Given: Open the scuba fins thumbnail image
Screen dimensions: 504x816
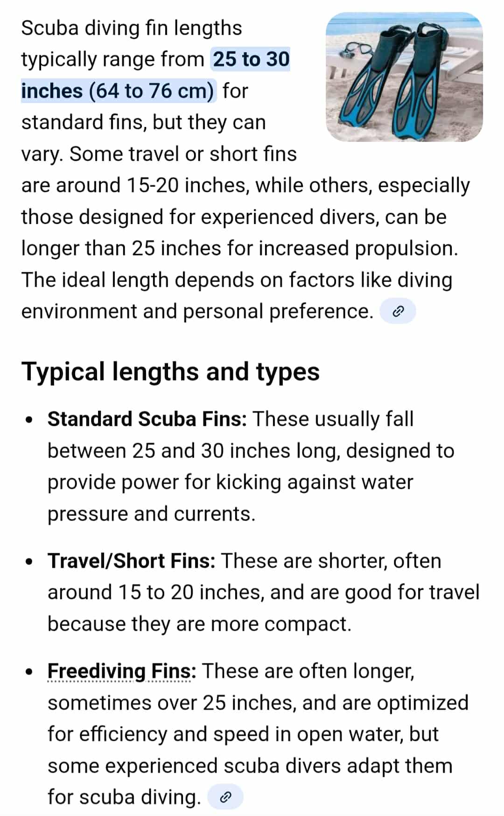Looking at the screenshot, I should [x=404, y=77].
